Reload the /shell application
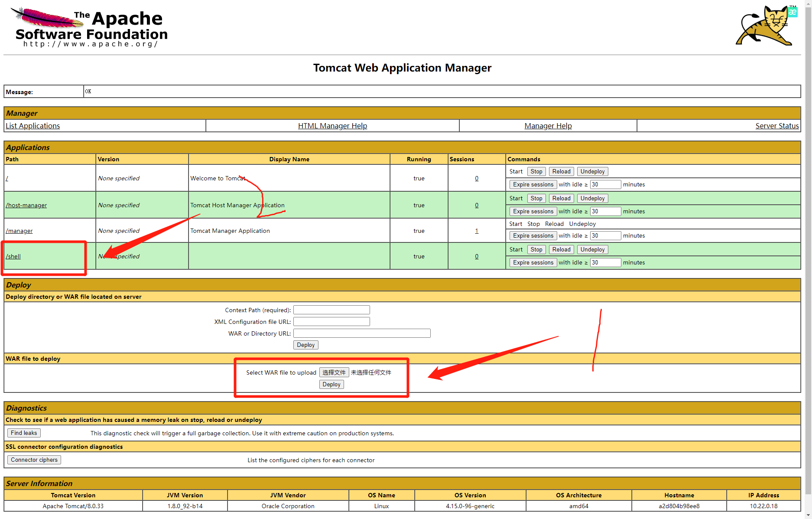This screenshot has height=519, width=812. point(562,250)
